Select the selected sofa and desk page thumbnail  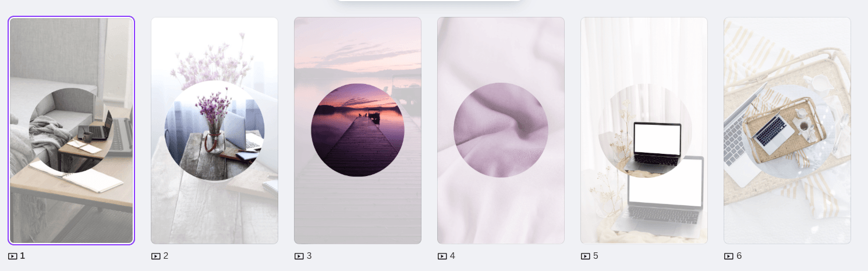(71, 131)
